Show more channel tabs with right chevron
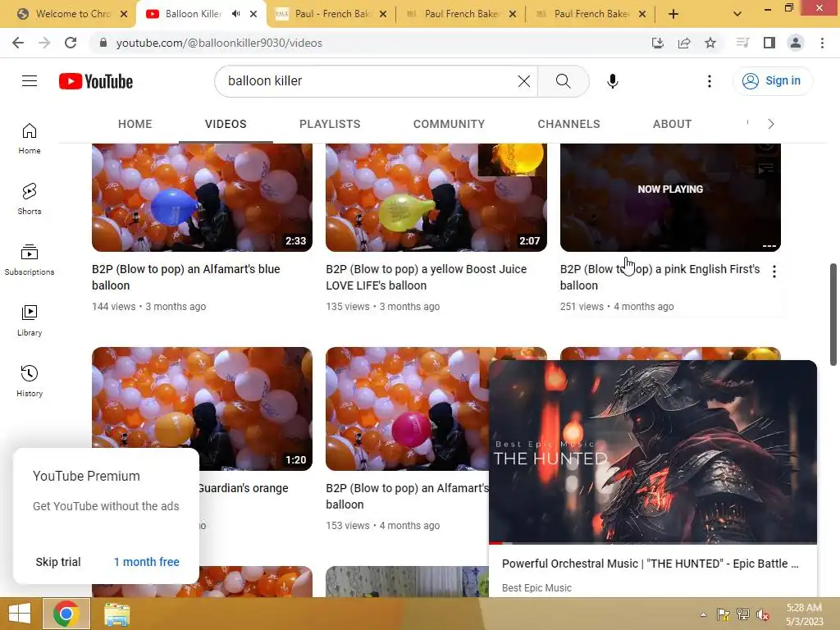Screen dimensions: 840x630 [x=771, y=124]
